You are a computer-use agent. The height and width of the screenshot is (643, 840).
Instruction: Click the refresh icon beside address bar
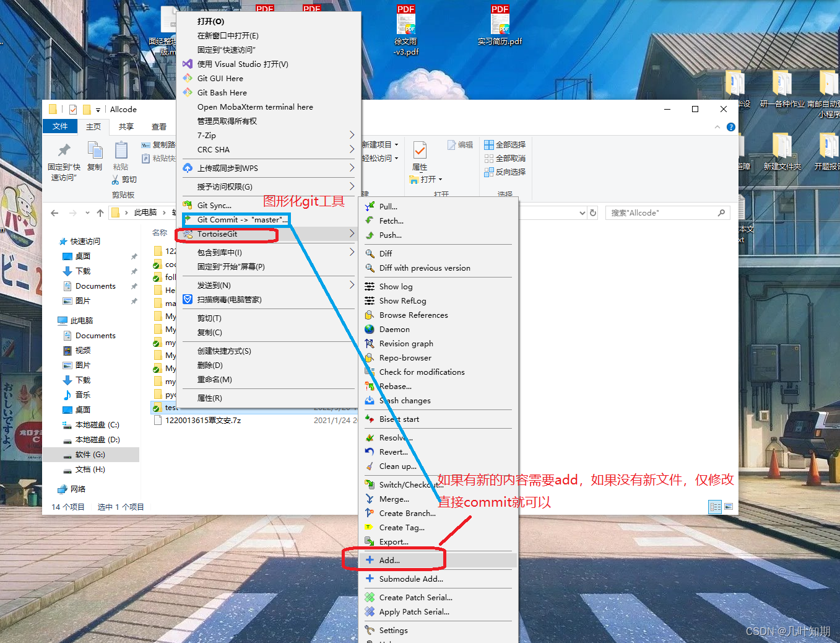[x=593, y=212]
